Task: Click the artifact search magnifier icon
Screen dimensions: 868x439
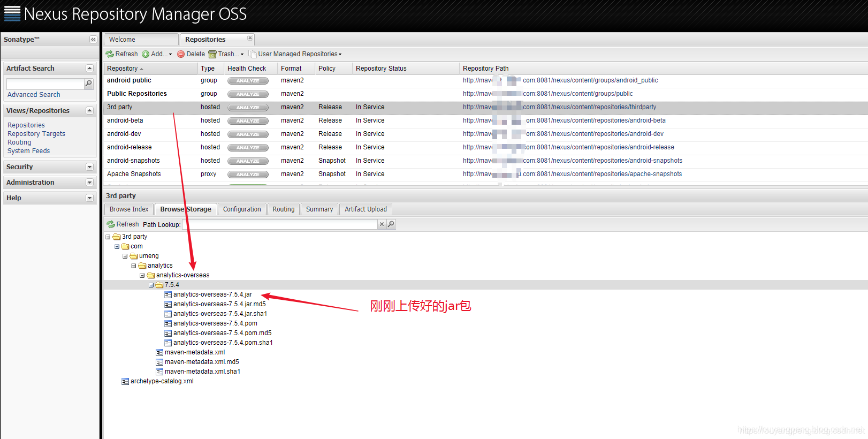Action: [89, 84]
